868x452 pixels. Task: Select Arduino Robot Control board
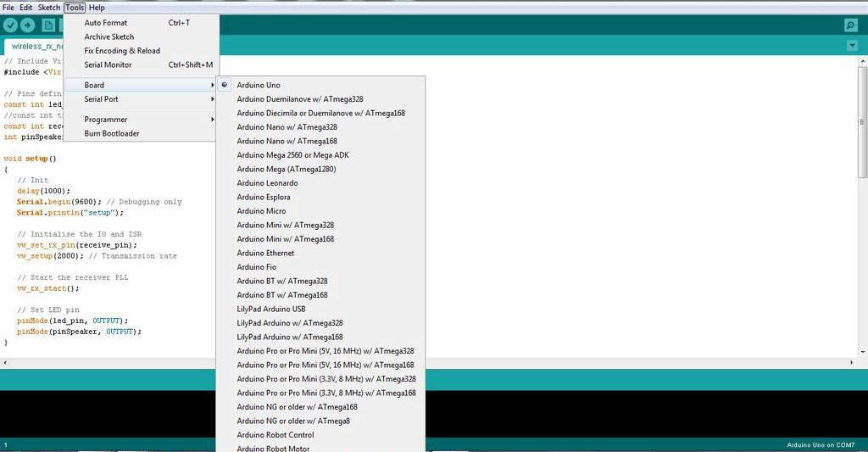[320, 435]
